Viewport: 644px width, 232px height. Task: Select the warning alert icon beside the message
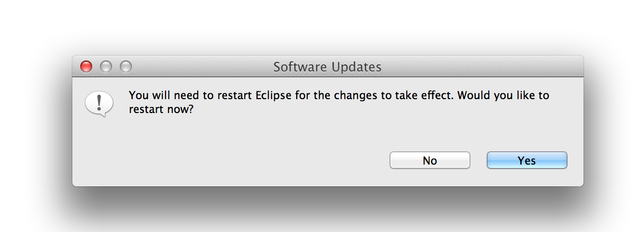(x=99, y=103)
